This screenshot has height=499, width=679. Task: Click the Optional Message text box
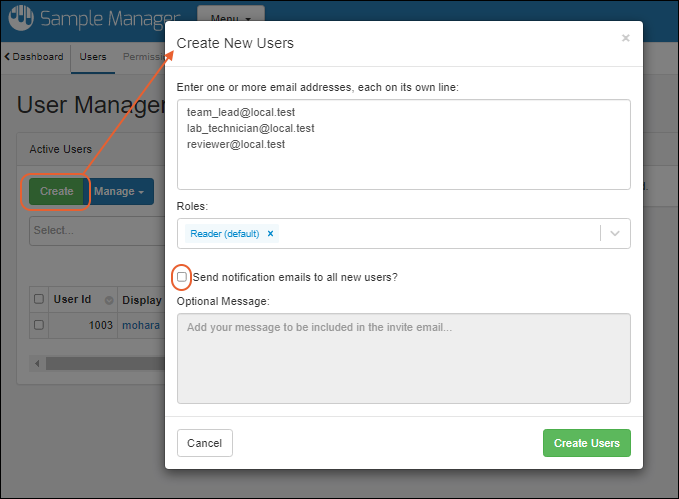point(403,358)
